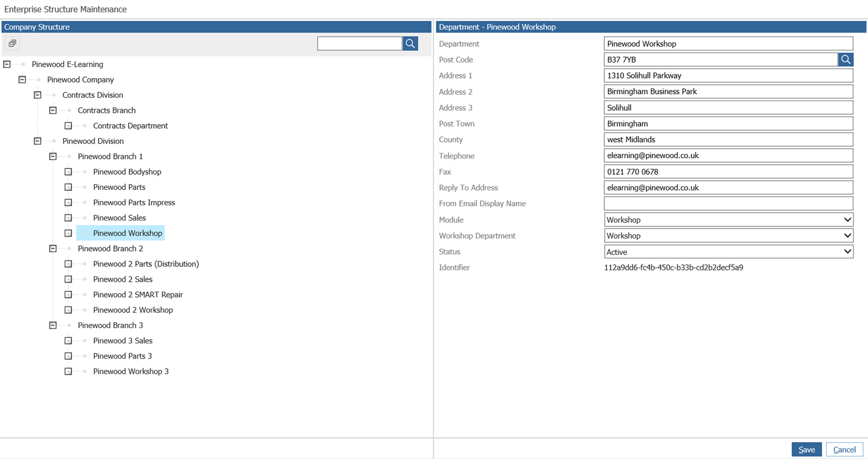Click the Department name field
This screenshot has height=459, width=868.
[728, 44]
